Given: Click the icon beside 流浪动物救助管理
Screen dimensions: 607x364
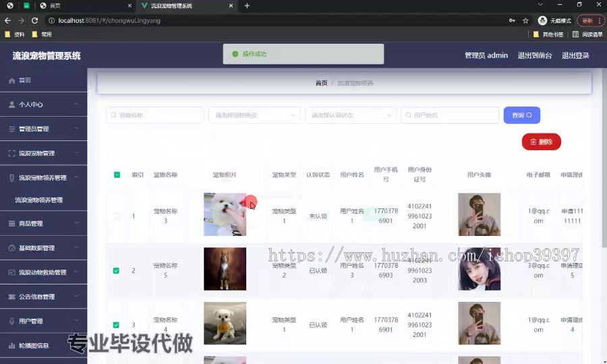Looking at the screenshot, I should click(11, 272).
